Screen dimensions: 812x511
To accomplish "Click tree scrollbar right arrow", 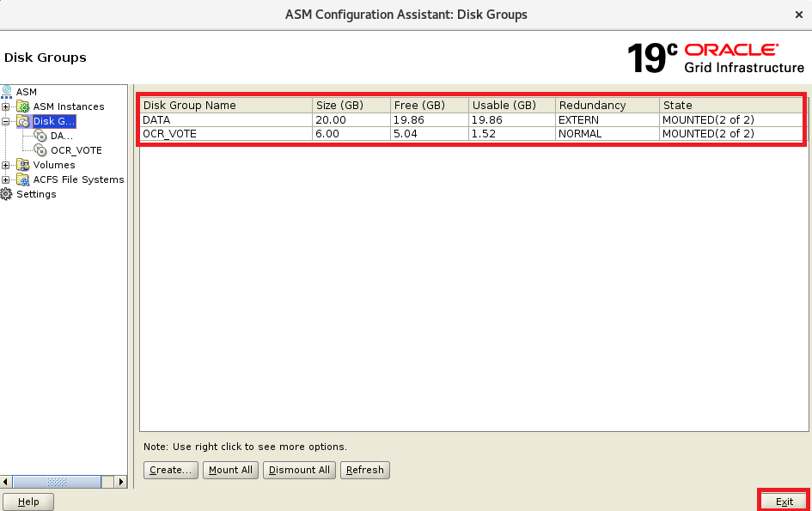I will coord(120,482).
